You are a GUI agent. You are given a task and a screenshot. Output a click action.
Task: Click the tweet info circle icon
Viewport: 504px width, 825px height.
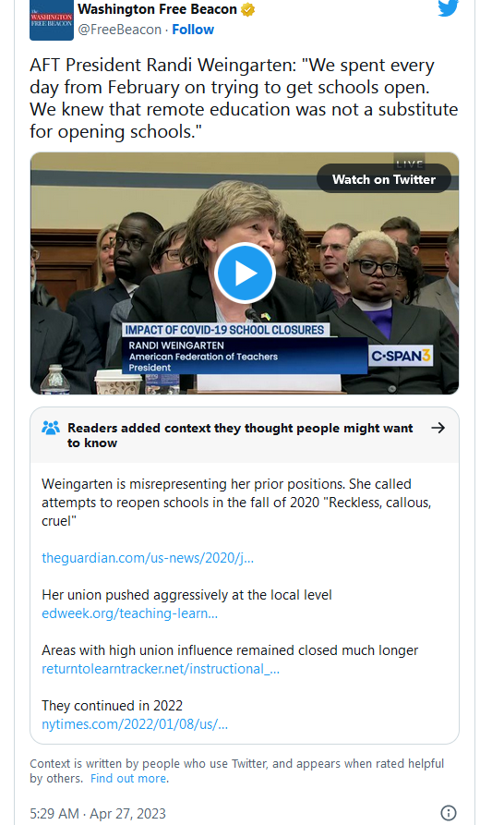(x=449, y=813)
